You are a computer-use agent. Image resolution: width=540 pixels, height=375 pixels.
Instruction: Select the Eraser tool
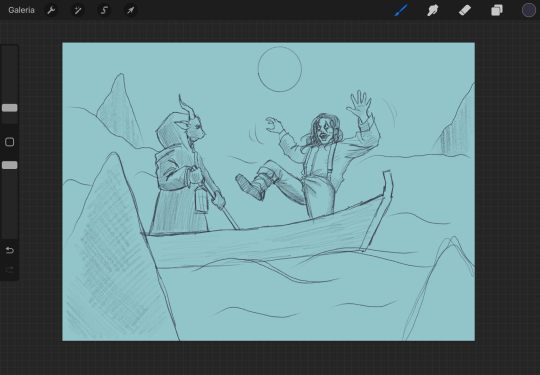pos(465,10)
